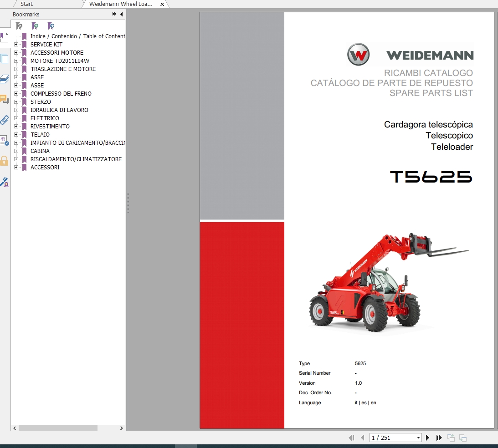This screenshot has height=448, width=498.
Task: Open the Attachments panel
Action: click(x=5, y=120)
